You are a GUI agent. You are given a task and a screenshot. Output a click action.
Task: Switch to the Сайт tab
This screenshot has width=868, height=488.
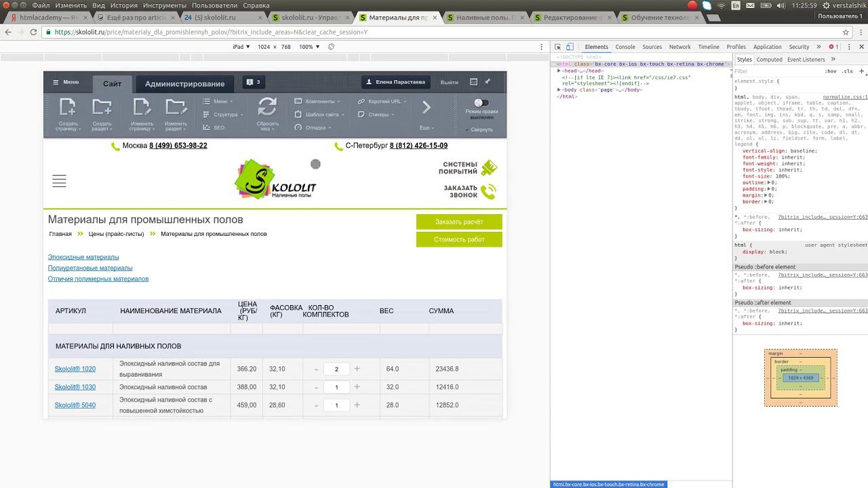[113, 83]
